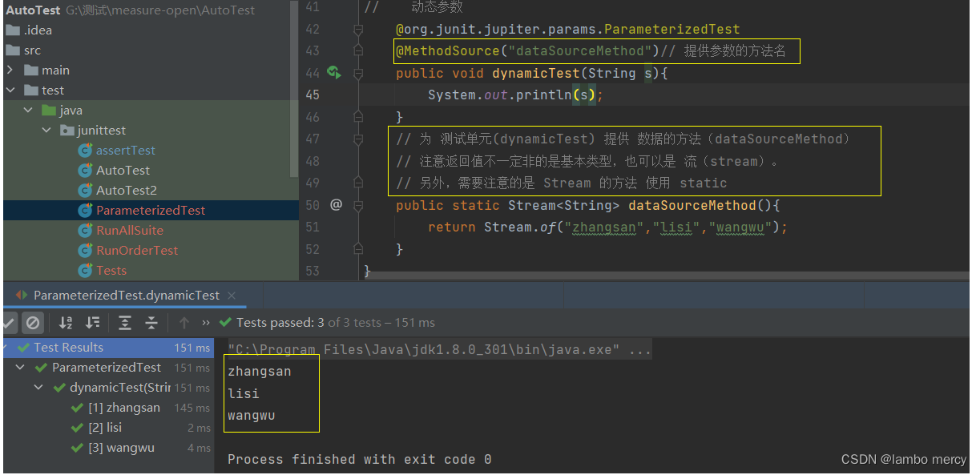Collapse dynamicTest node in test results
The height and width of the screenshot is (475, 980).
38,388
